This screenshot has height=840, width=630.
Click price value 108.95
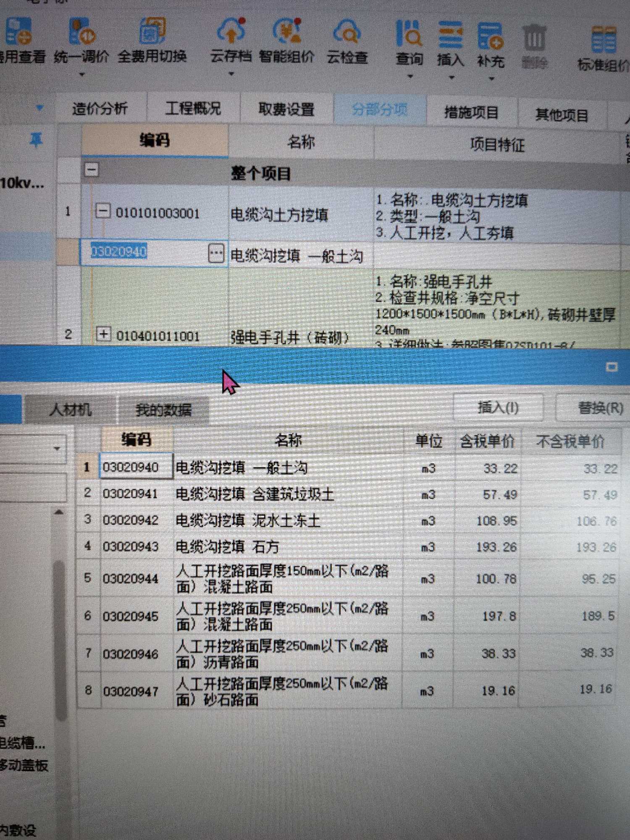coord(496,521)
